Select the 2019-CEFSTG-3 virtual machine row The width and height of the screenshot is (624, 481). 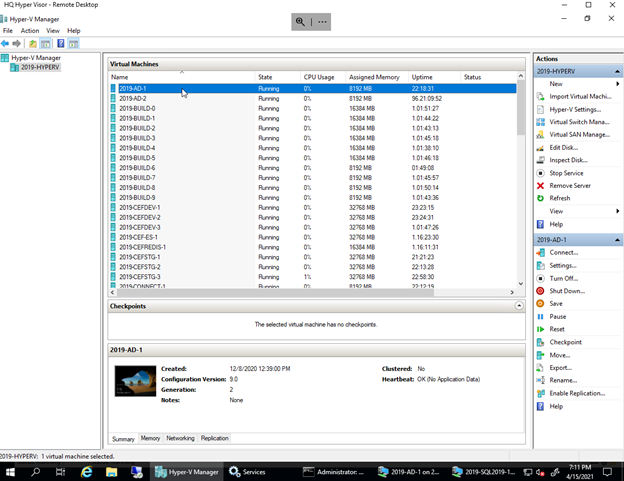312,277
